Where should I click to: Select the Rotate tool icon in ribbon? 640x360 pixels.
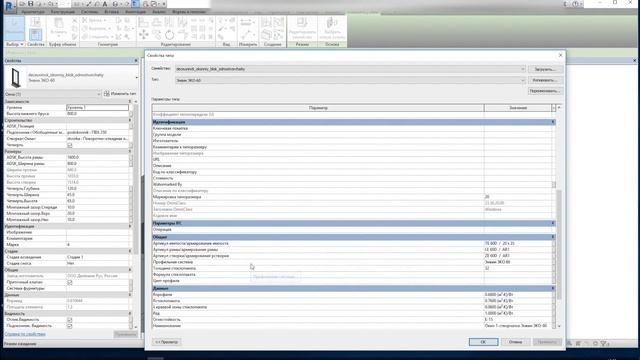169,35
